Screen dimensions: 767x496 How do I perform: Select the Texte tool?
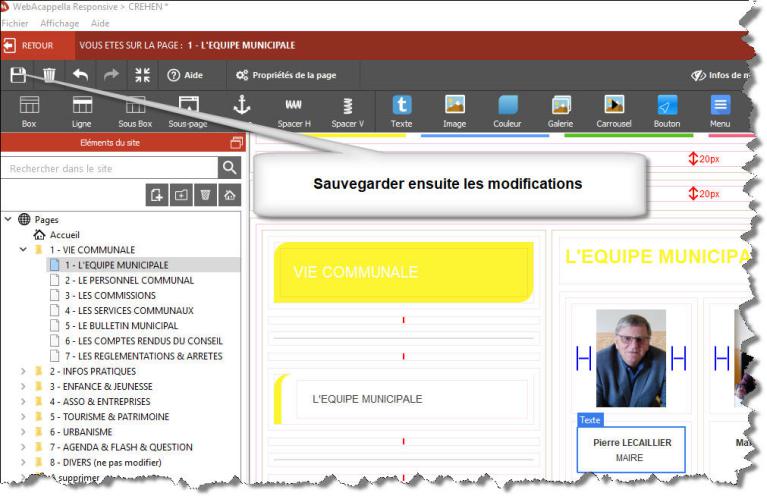click(401, 111)
